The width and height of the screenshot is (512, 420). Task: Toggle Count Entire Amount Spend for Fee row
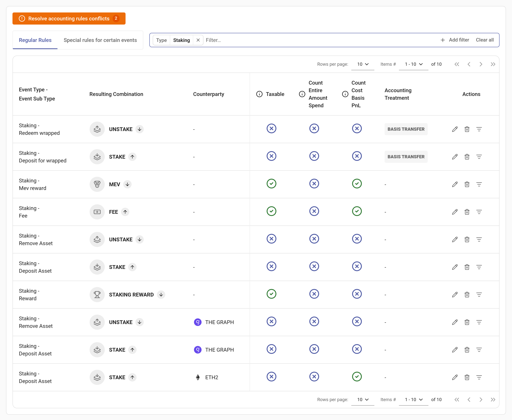tap(314, 211)
